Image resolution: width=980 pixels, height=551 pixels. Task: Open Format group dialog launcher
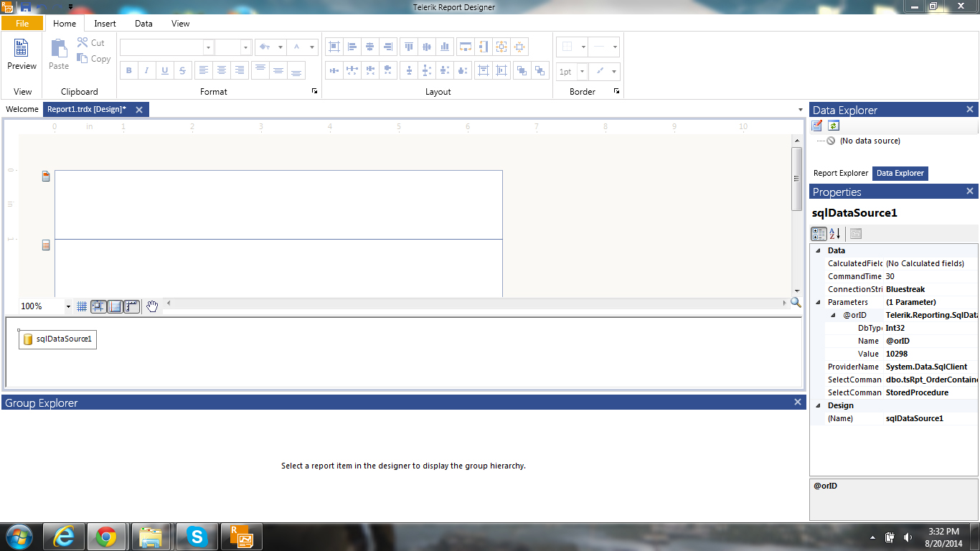click(314, 91)
